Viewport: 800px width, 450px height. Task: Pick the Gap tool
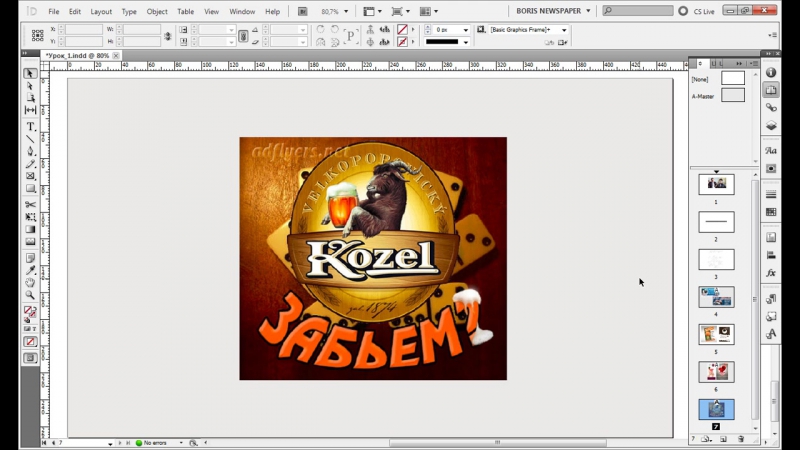pos(30,110)
